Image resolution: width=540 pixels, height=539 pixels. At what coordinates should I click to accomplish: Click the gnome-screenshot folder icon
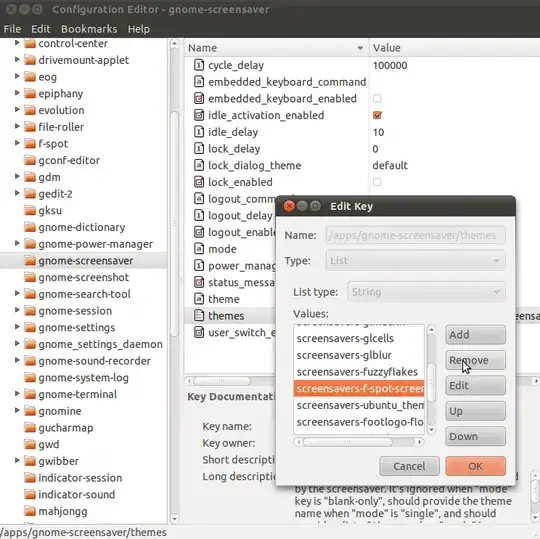(x=30, y=277)
